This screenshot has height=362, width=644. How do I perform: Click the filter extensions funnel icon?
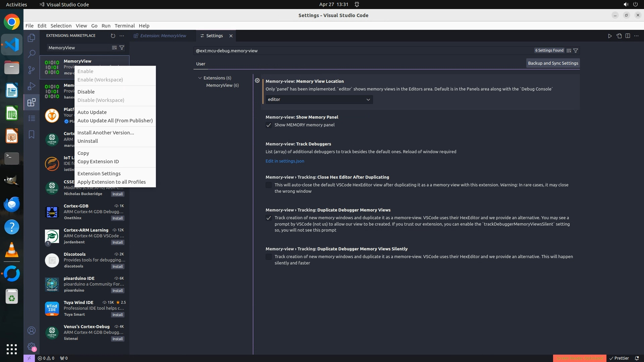(122, 48)
